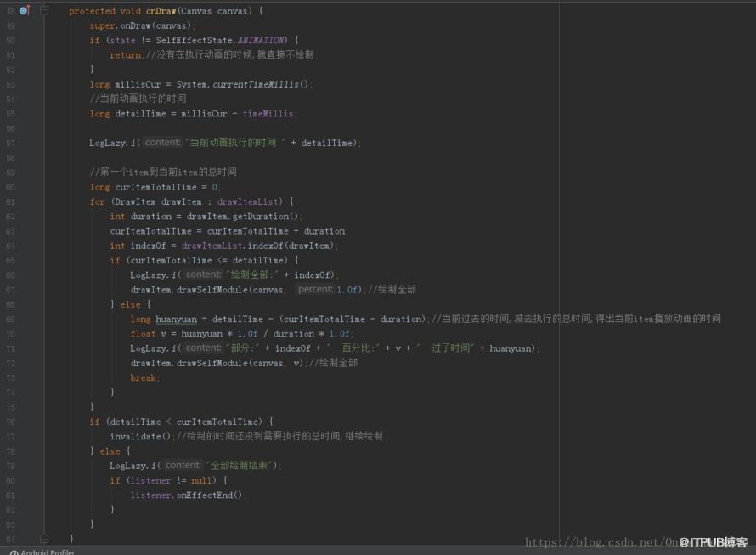Click the else keyword on line 78
Screen dimensions: 756x555
click(110, 451)
